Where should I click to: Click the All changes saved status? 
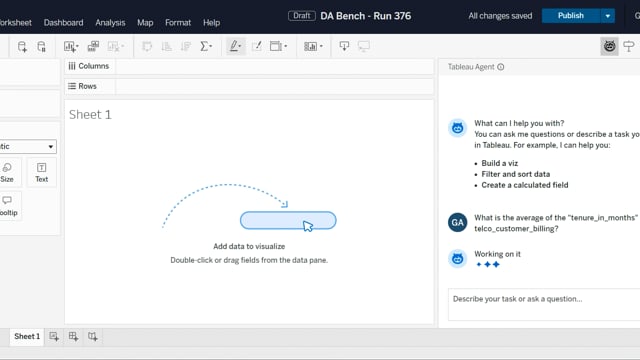(x=500, y=16)
